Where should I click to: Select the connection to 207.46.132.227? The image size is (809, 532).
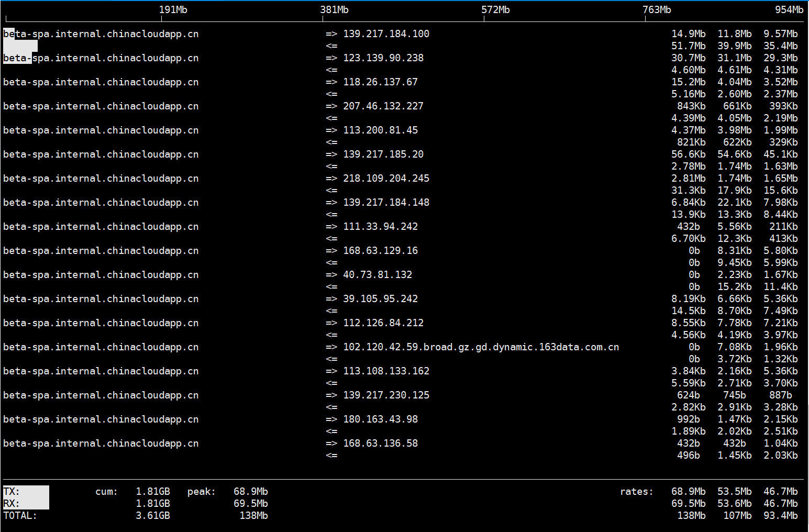pyautogui.click(x=383, y=106)
